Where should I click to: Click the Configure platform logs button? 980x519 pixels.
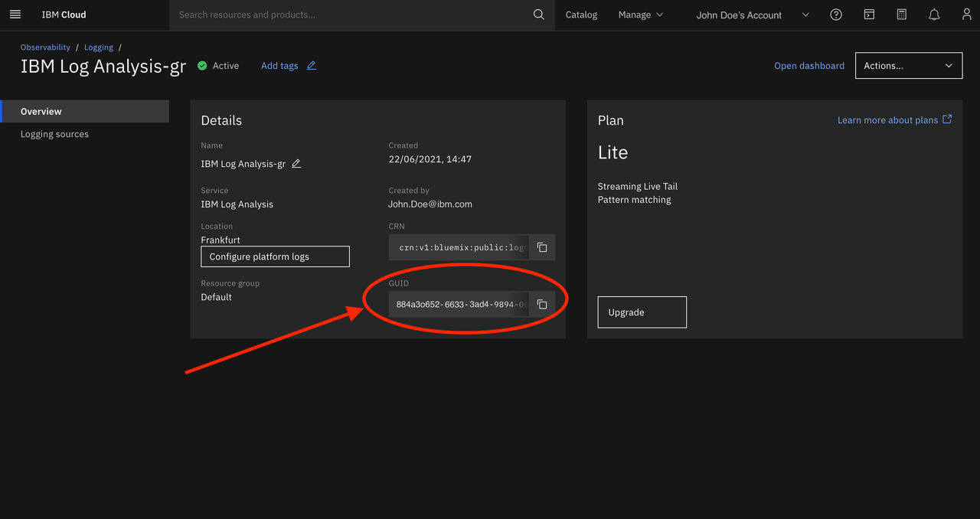[x=275, y=256]
